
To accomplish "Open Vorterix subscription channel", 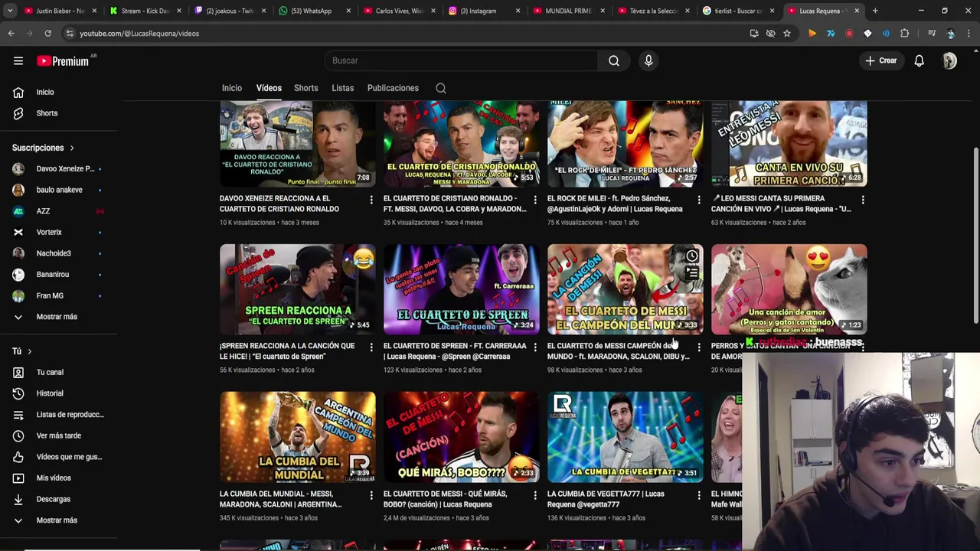I will (60, 232).
